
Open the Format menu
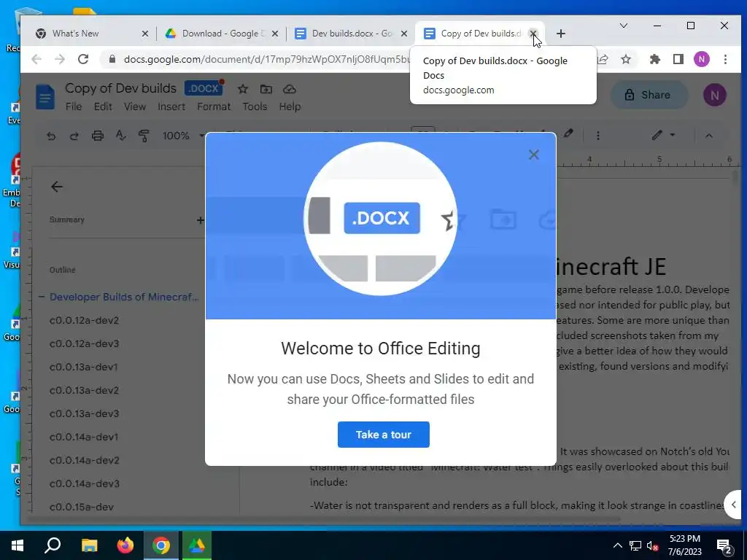(214, 106)
